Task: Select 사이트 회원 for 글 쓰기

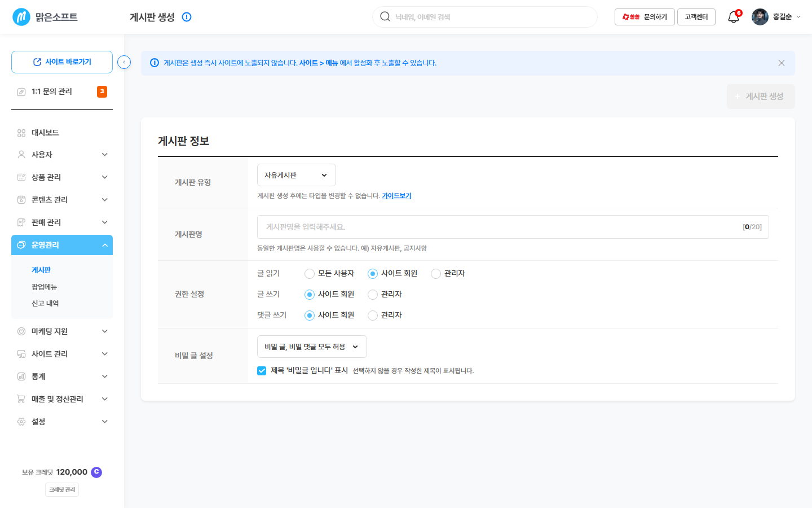Action: (x=309, y=295)
